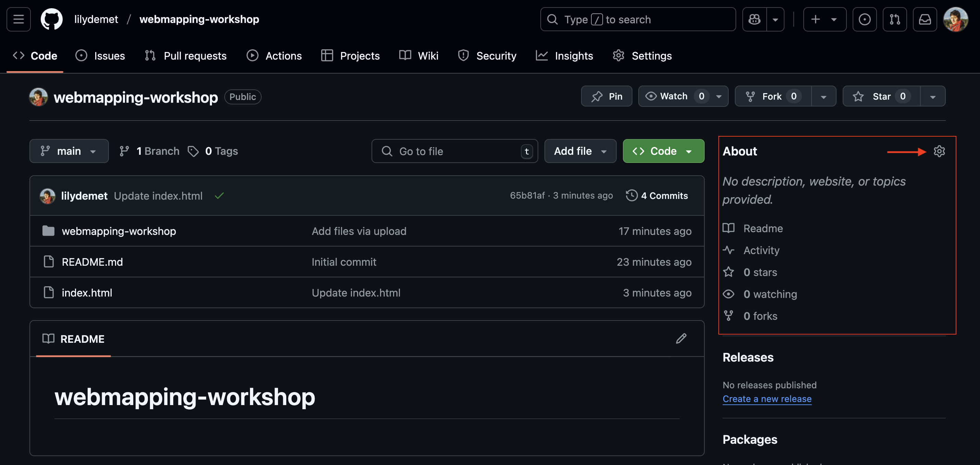This screenshot has height=465, width=980.
Task: Open the Update index.html latest commit message
Action: [158, 196]
